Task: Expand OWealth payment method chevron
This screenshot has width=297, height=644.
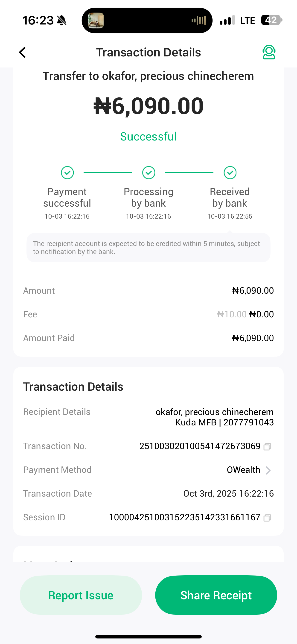Action: tap(268, 470)
